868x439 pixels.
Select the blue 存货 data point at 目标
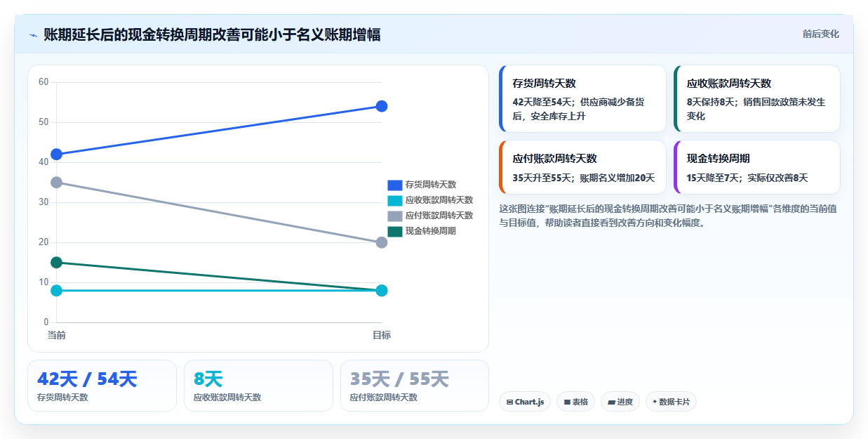(x=382, y=106)
